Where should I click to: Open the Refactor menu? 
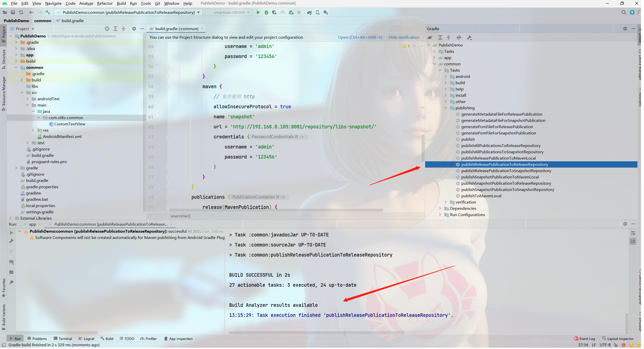click(x=105, y=3)
